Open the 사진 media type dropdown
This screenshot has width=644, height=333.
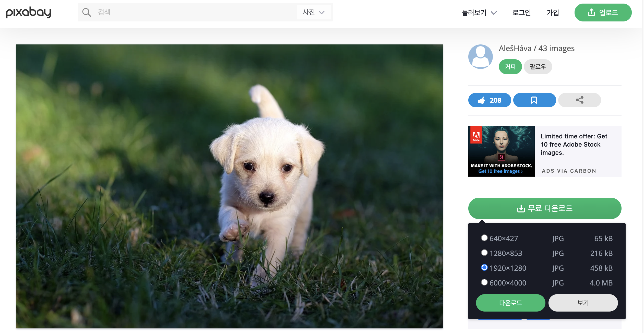point(313,12)
